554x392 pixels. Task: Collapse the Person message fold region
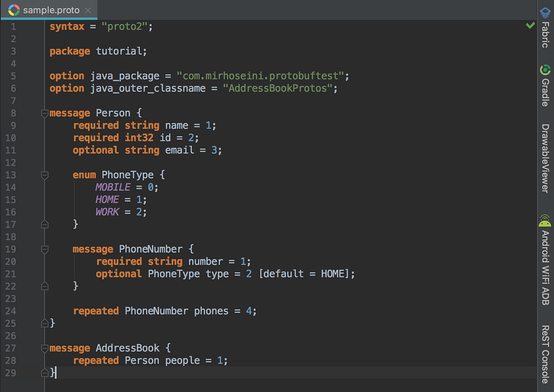tap(44, 113)
